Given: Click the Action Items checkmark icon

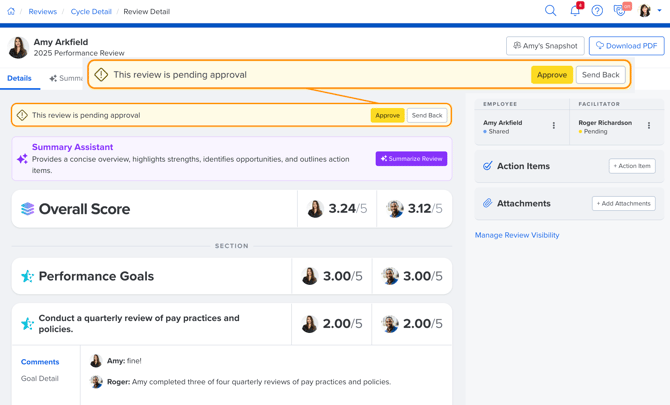Looking at the screenshot, I should pos(488,166).
